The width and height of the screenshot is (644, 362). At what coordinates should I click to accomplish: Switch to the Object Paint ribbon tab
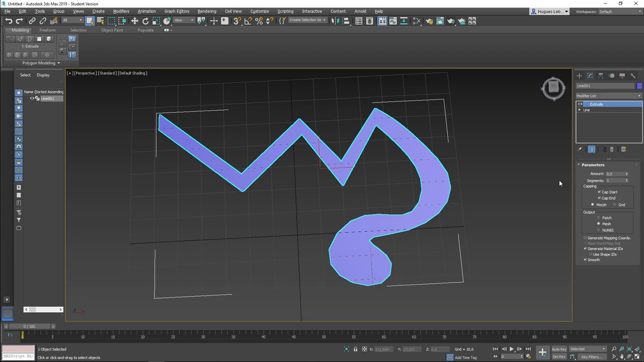(x=112, y=30)
